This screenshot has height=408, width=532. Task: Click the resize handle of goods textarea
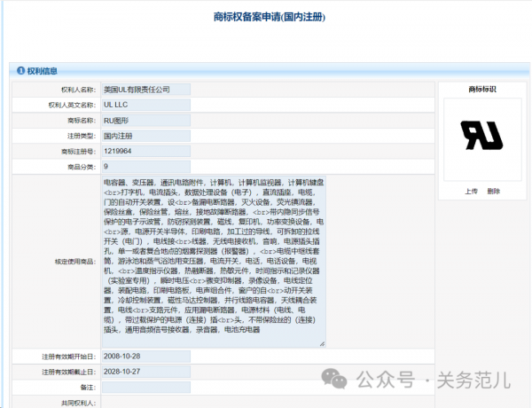click(322, 343)
